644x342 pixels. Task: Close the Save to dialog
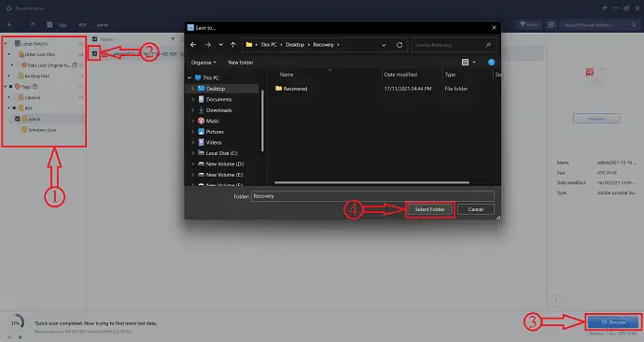[x=494, y=27]
